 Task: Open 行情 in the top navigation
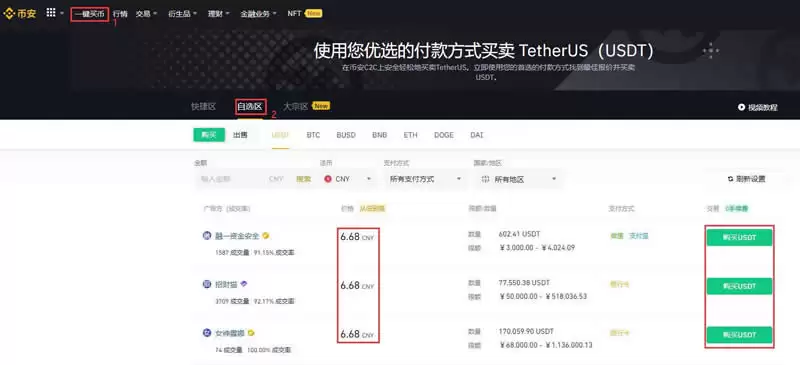[x=120, y=14]
